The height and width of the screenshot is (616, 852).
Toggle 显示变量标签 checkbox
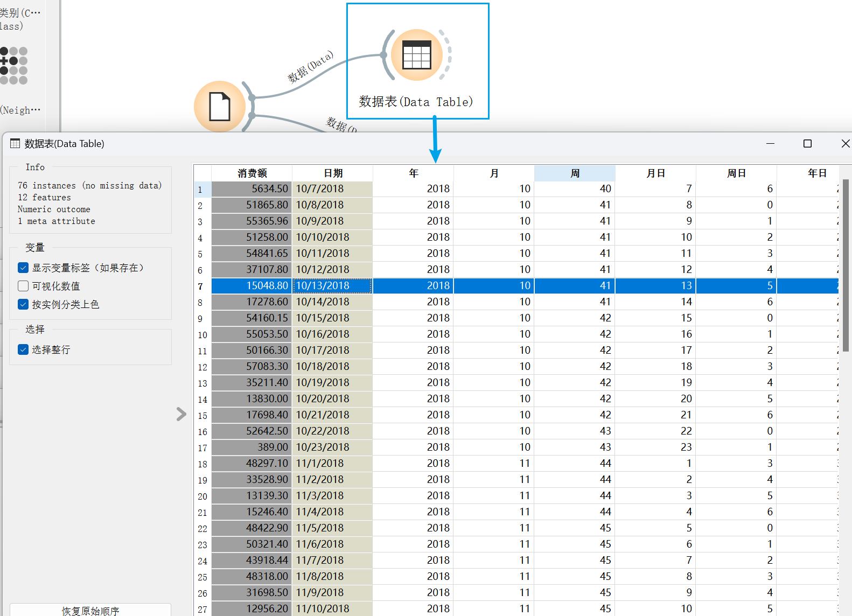[23, 268]
